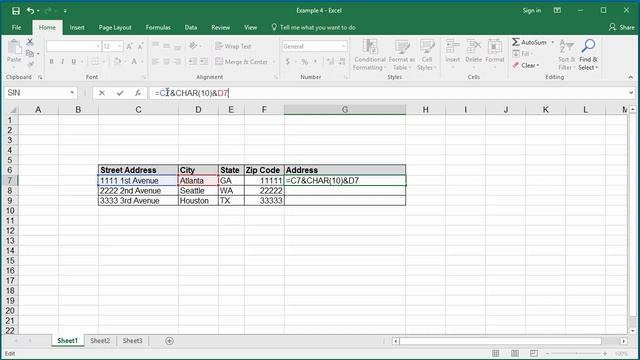640x360 pixels.
Task: Open the Review tab
Action: (x=220, y=27)
